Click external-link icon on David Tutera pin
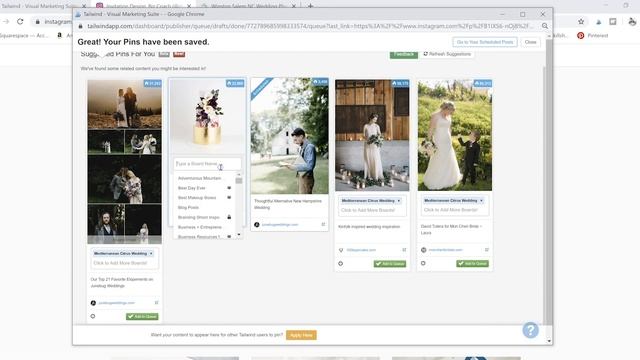The width and height of the screenshot is (640, 360). 487,250
